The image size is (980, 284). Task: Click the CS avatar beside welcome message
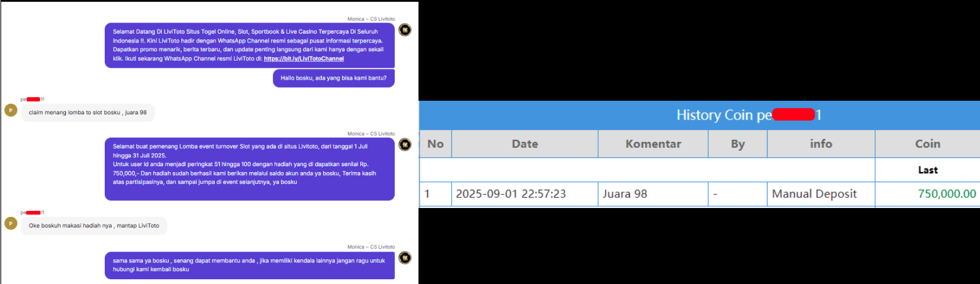[x=405, y=30]
